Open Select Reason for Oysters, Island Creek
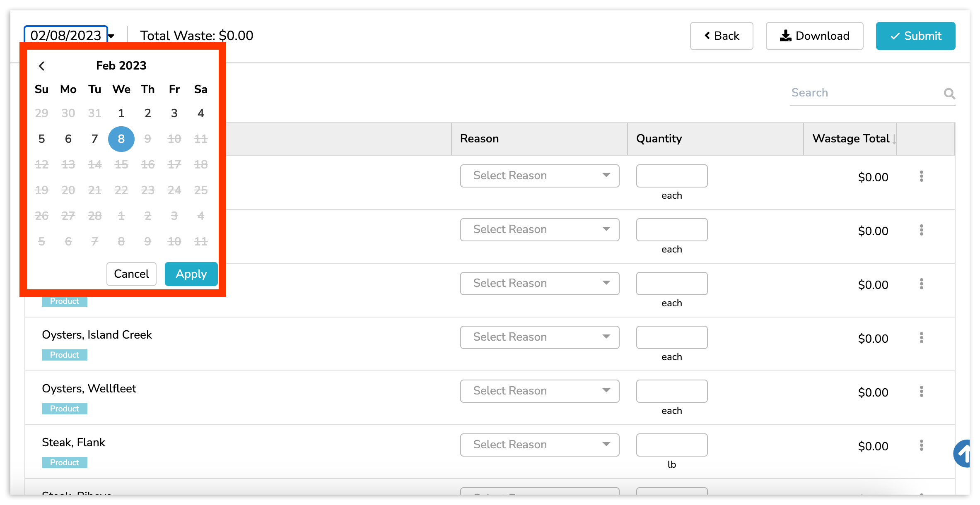980x505 pixels. [x=539, y=337]
